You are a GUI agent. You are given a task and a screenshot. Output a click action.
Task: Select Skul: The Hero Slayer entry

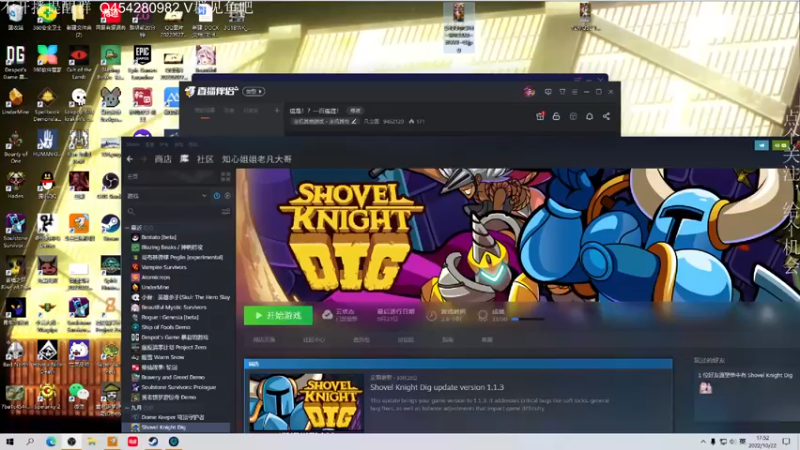(x=185, y=297)
